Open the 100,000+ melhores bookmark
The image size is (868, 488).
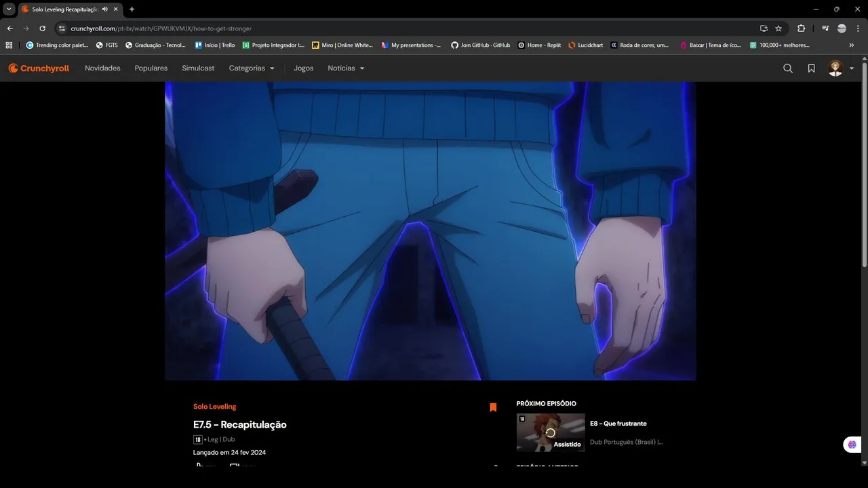[x=780, y=45]
